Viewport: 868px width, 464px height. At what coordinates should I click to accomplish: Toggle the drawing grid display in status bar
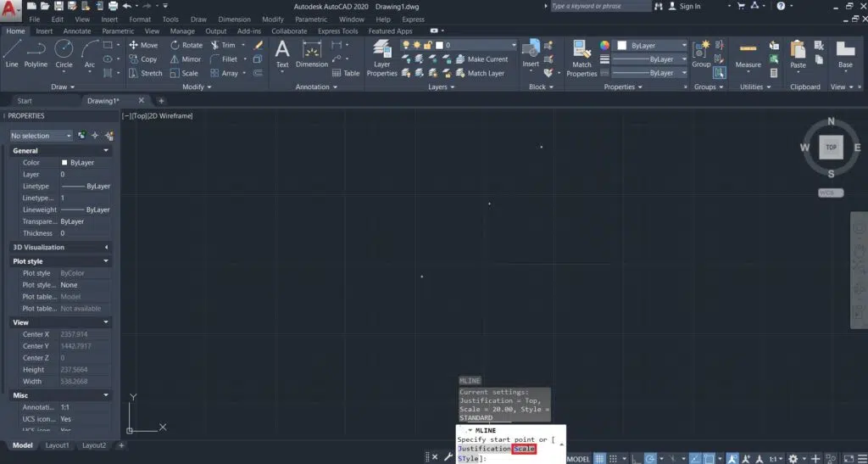pyautogui.click(x=599, y=458)
